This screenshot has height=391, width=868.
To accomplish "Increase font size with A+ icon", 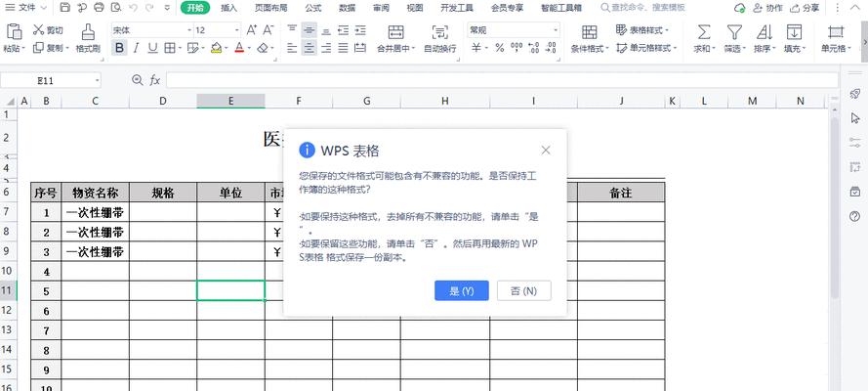I will [x=251, y=30].
